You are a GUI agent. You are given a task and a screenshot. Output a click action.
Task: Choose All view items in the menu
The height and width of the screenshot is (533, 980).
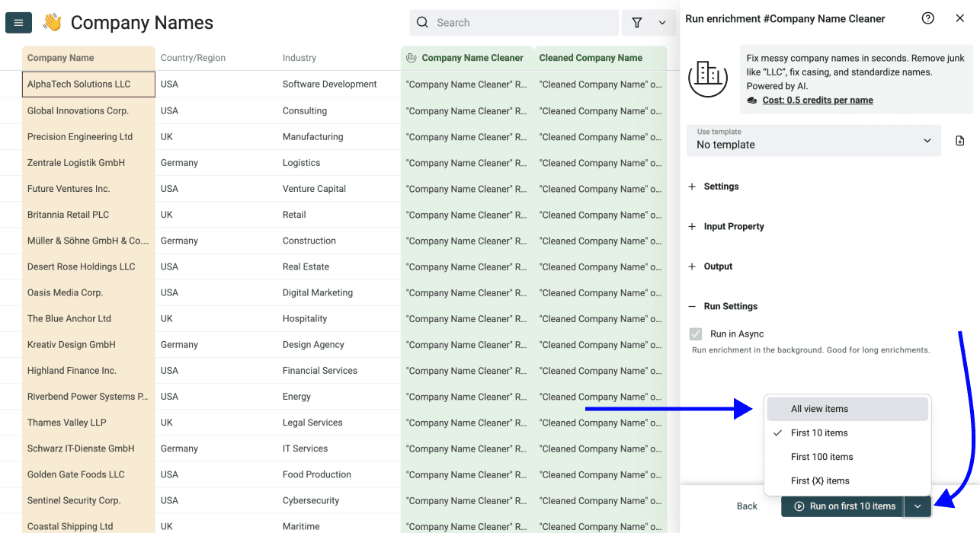tap(819, 409)
